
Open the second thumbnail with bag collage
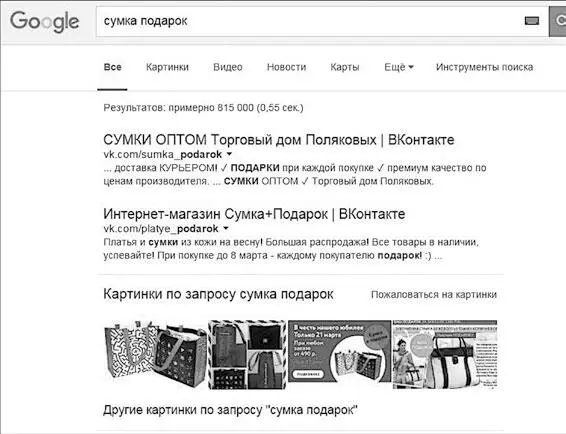[248, 354]
